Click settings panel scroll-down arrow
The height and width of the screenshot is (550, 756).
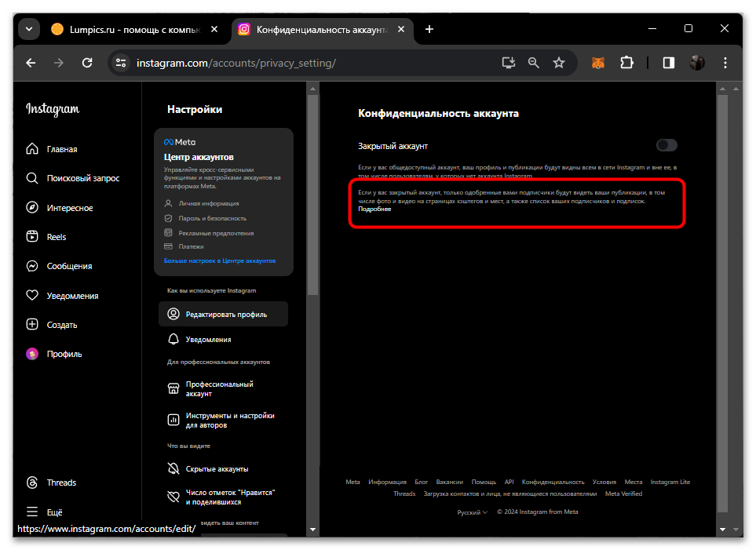click(x=312, y=530)
